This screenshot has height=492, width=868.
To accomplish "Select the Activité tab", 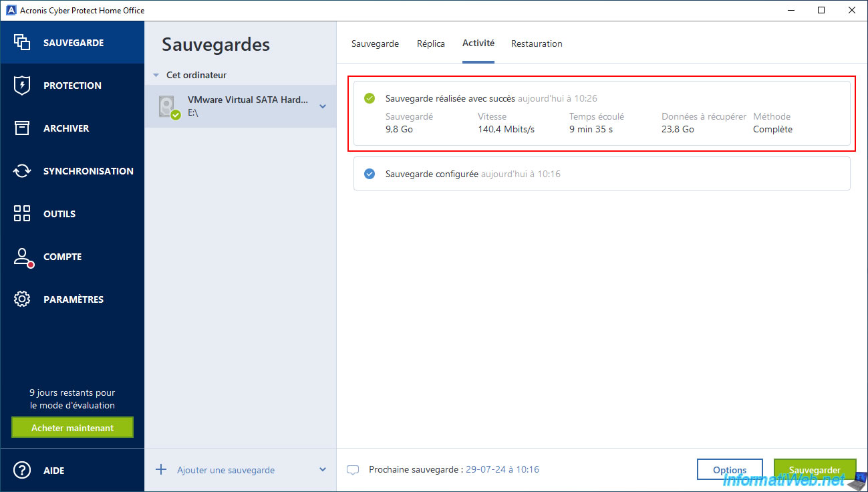I will [478, 43].
